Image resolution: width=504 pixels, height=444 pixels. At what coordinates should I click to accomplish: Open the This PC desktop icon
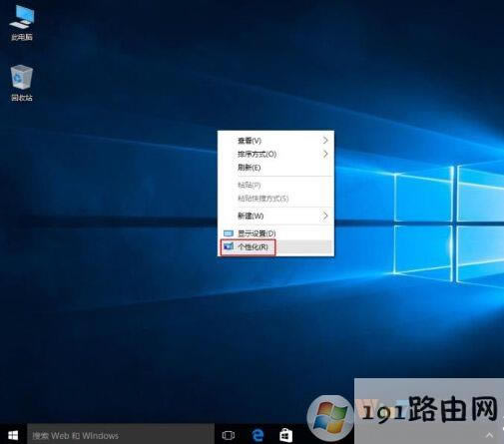(x=22, y=23)
